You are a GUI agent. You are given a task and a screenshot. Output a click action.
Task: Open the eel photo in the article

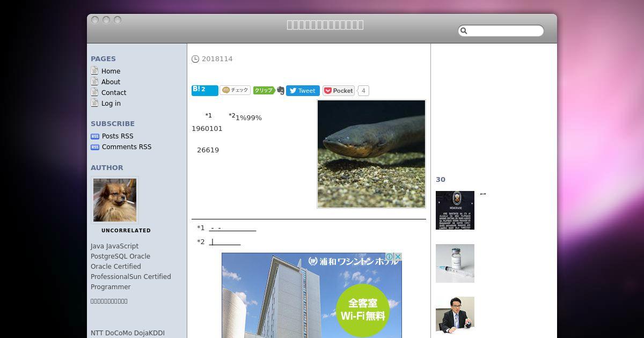coord(371,153)
